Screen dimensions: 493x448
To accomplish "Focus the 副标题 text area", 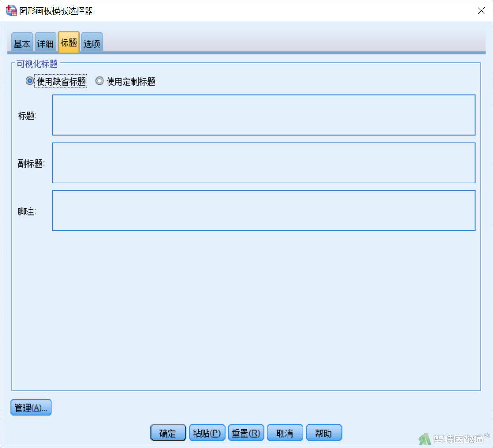I will (264, 163).
